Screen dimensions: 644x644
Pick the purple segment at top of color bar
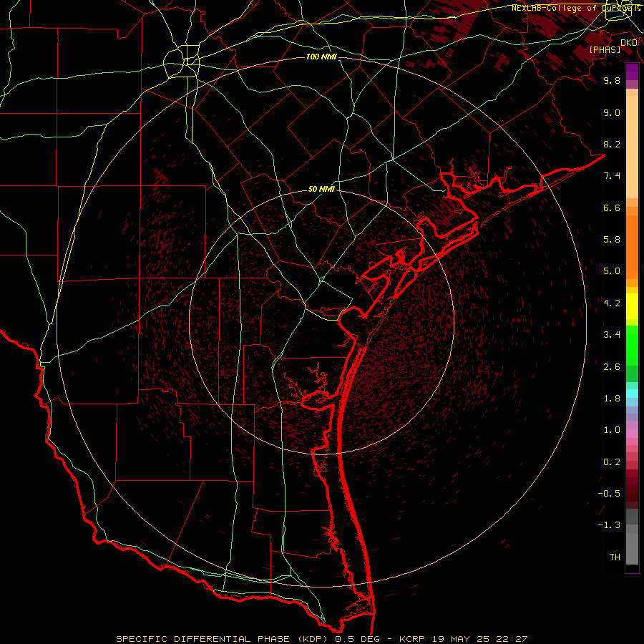pyautogui.click(x=632, y=72)
